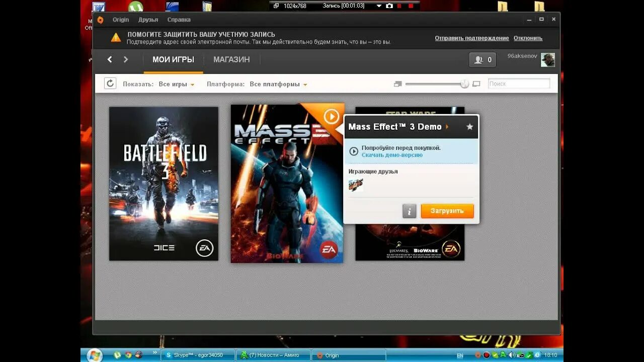Screen dimensions: 644x362
Task: Launch Chrome from quick launch
Action: [x=128, y=355]
